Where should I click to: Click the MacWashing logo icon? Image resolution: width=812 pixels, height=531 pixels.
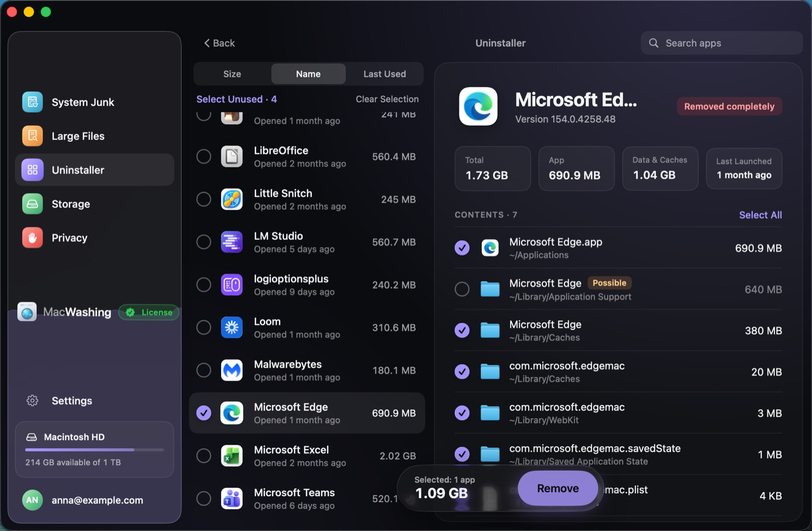coord(27,312)
